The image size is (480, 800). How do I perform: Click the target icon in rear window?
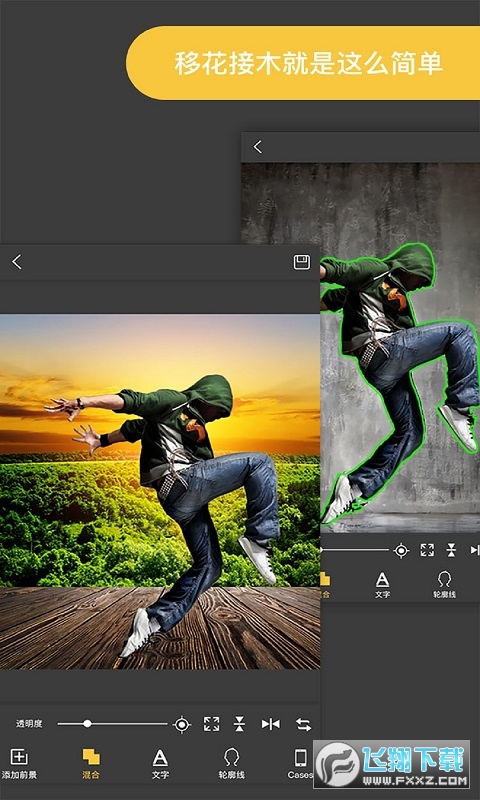pyautogui.click(x=401, y=551)
